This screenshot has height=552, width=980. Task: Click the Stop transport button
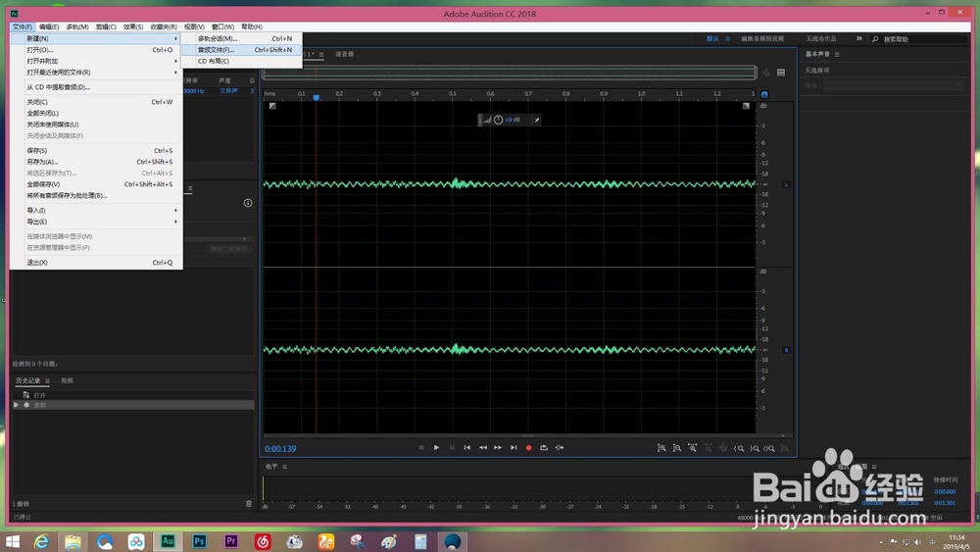(x=421, y=448)
